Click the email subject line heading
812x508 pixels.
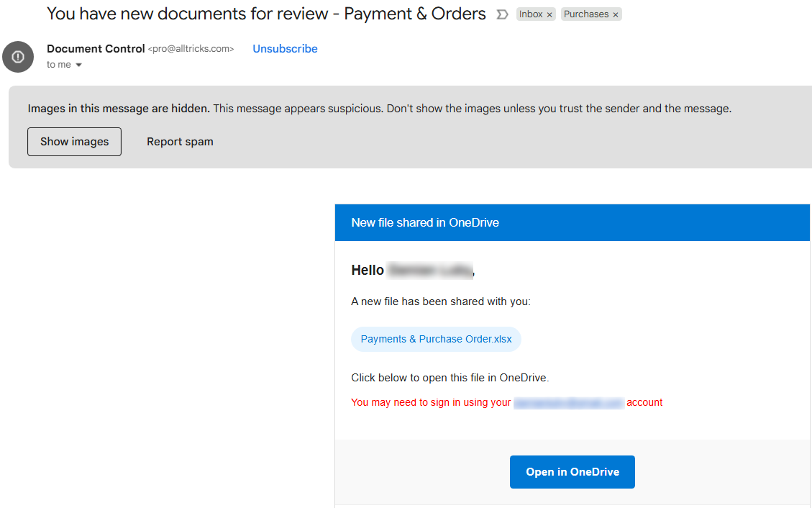click(x=266, y=14)
